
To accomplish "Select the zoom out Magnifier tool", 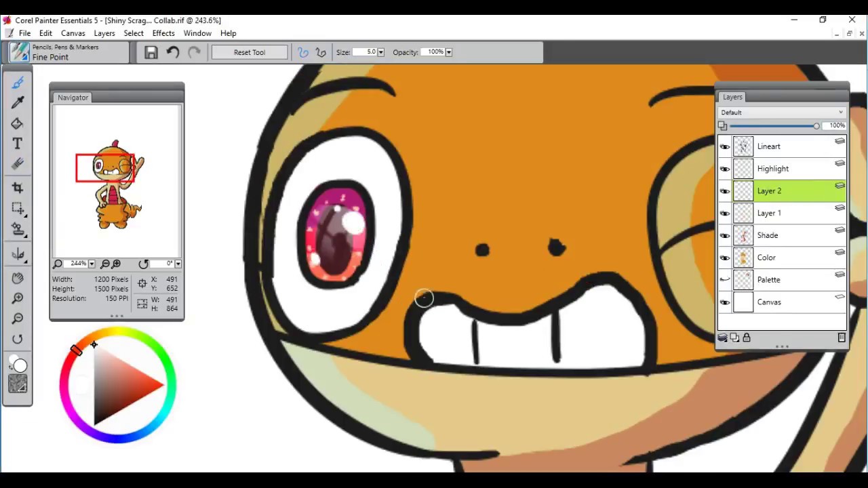I will [18, 319].
